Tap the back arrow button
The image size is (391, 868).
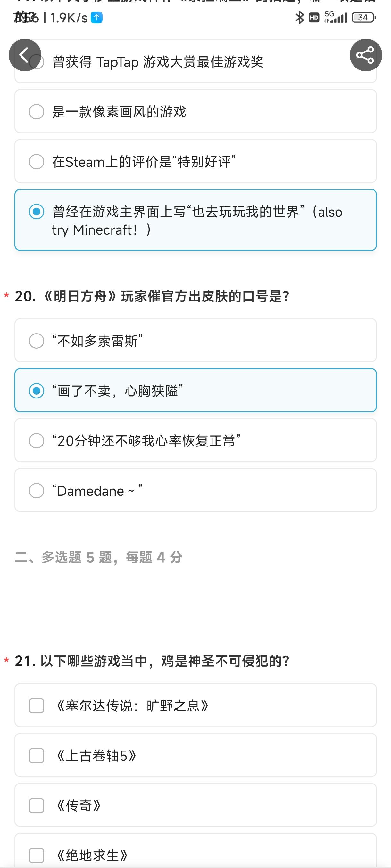tap(25, 55)
